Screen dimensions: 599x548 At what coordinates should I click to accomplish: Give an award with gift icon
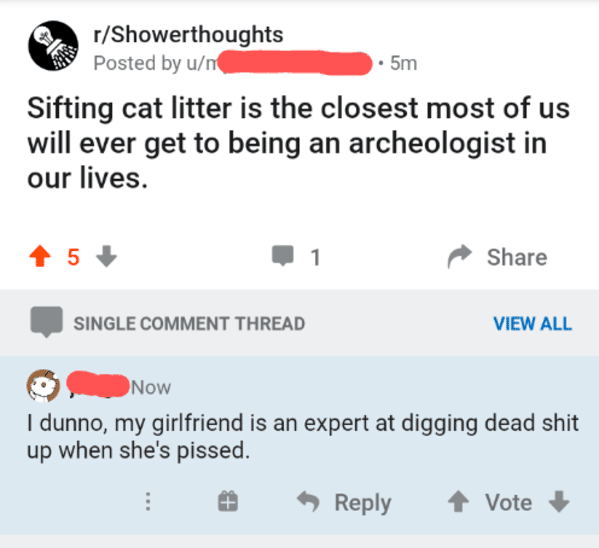228,501
